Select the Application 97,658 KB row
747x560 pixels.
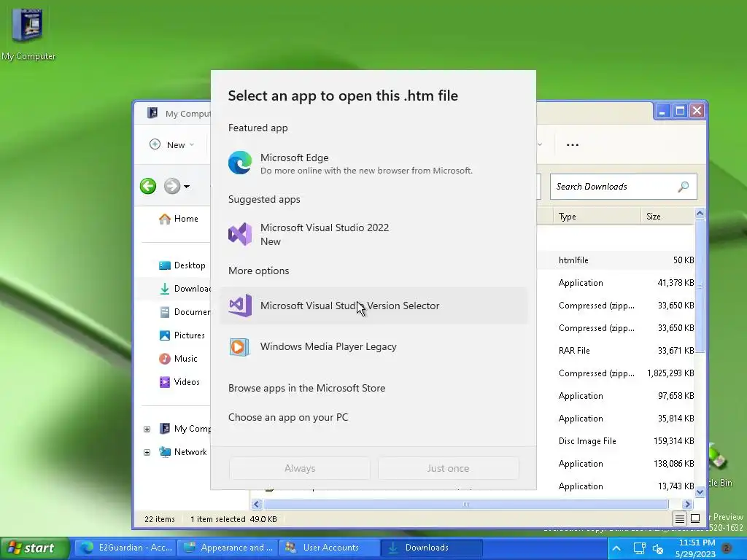pos(616,396)
